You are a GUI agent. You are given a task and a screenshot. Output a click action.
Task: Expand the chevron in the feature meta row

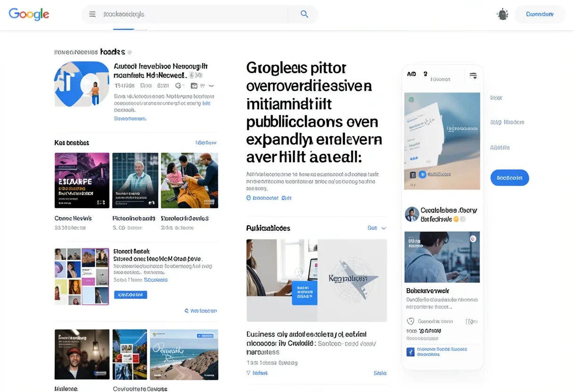[x=211, y=86]
